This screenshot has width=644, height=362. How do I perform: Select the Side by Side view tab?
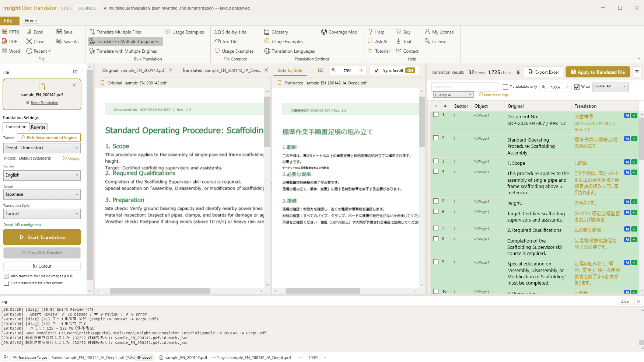click(x=290, y=70)
